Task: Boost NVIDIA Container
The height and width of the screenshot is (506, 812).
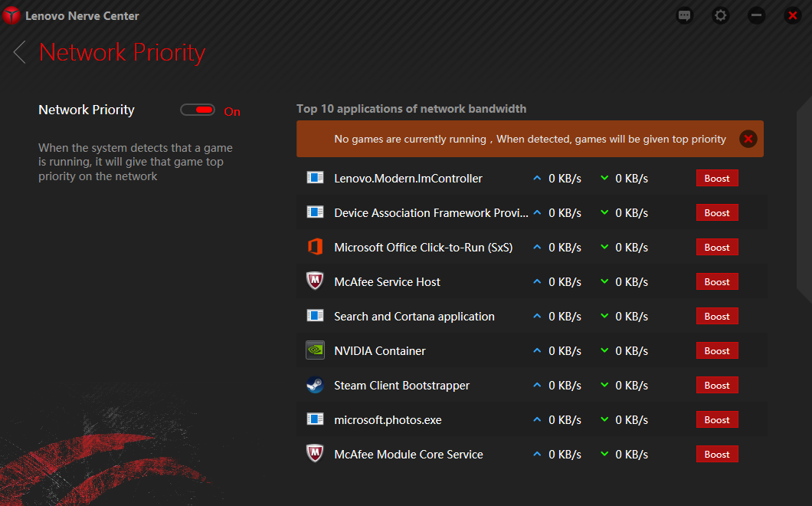Action: [717, 350]
